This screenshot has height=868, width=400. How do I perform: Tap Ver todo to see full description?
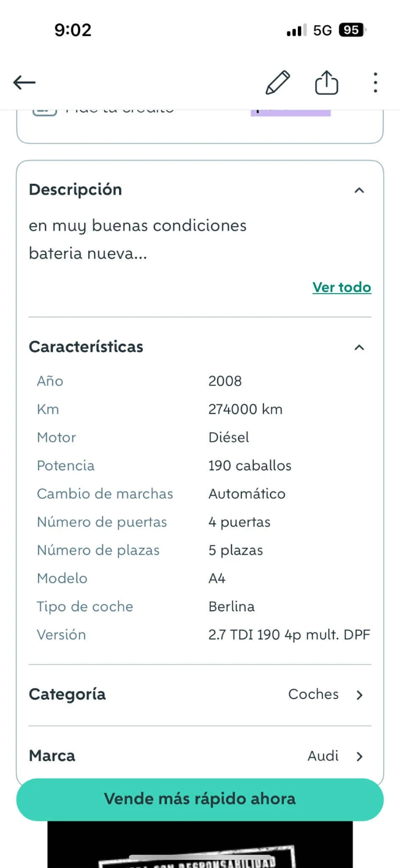click(x=342, y=287)
